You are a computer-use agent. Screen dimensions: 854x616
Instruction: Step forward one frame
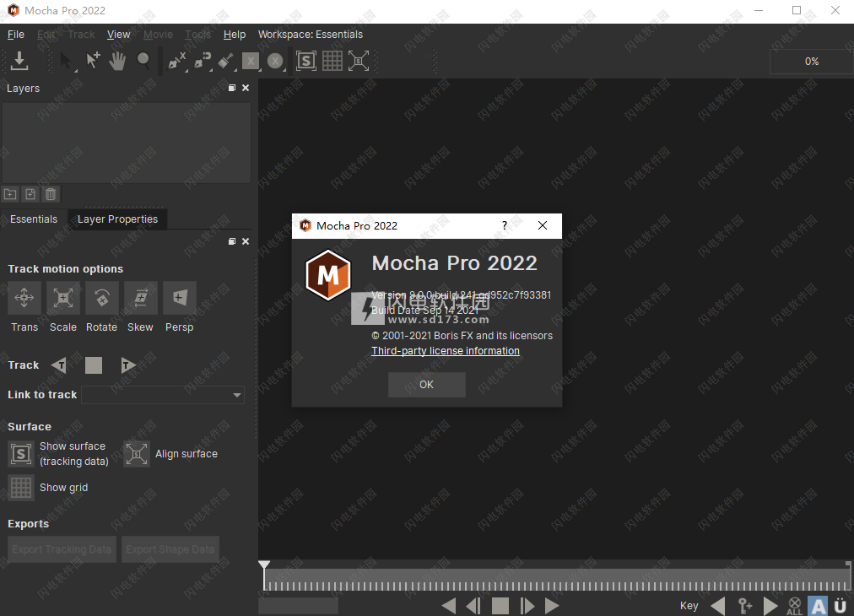click(x=527, y=606)
